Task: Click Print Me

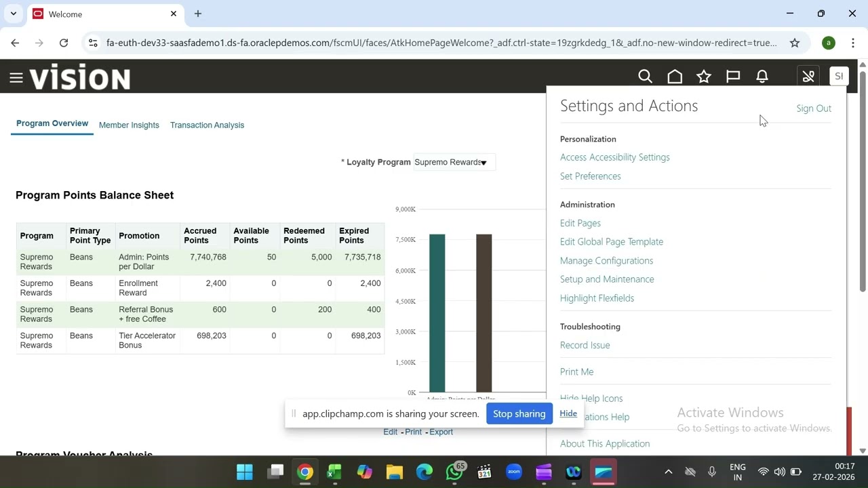Action: pos(577,371)
